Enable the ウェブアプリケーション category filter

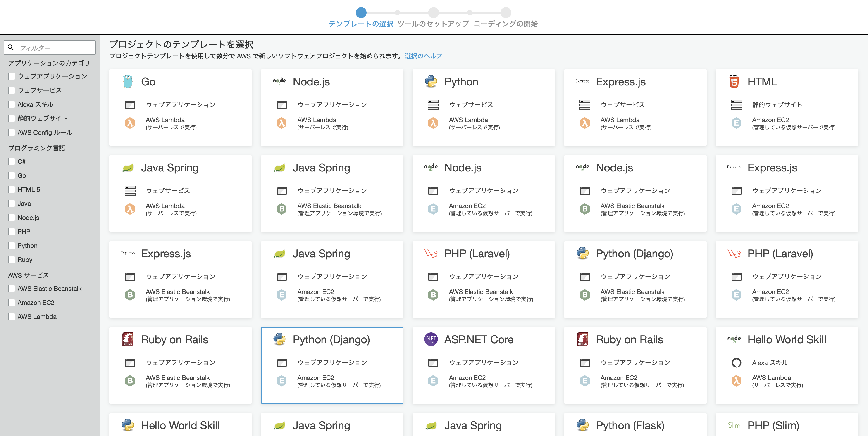[x=12, y=76]
